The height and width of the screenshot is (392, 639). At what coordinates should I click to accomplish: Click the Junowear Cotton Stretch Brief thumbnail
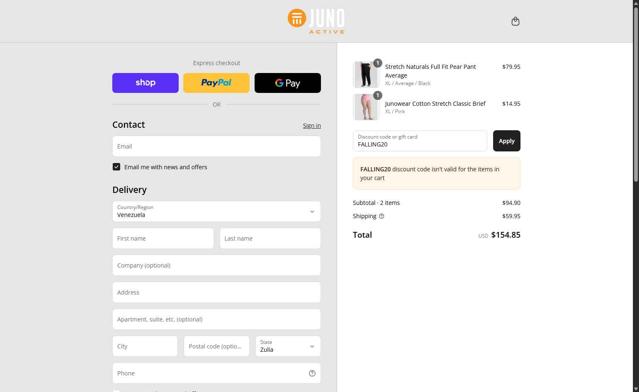click(x=366, y=107)
